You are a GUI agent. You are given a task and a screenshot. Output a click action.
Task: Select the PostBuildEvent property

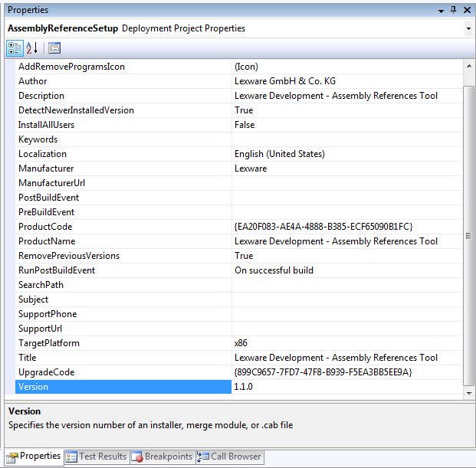click(123, 198)
